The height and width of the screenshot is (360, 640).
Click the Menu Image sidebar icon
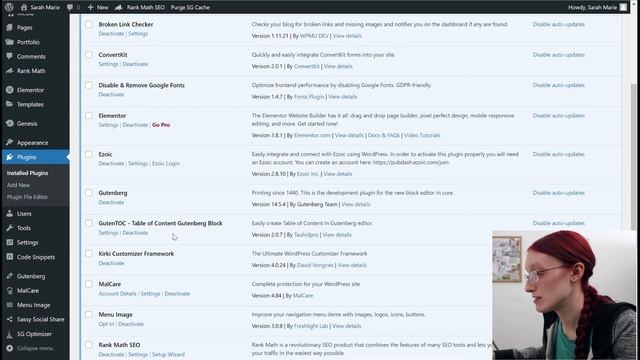click(9, 305)
